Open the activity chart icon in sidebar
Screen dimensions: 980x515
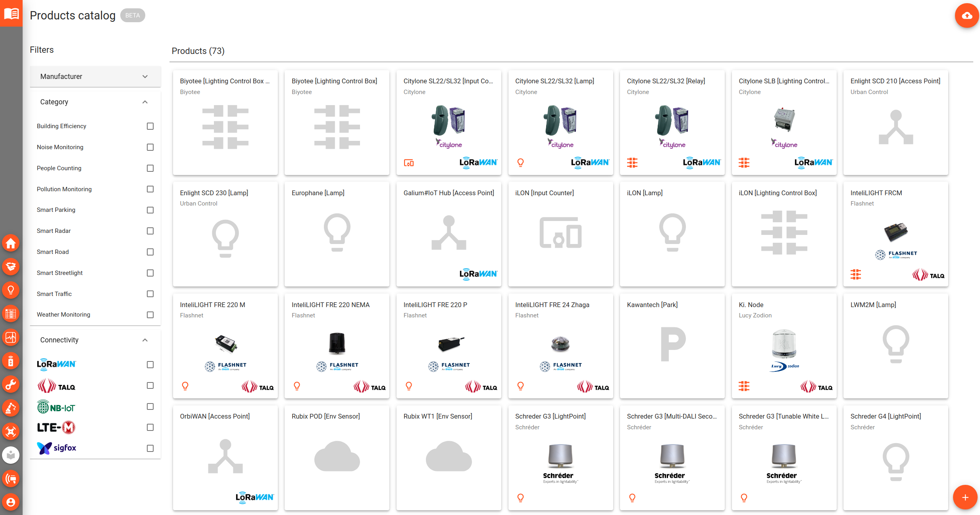click(11, 337)
